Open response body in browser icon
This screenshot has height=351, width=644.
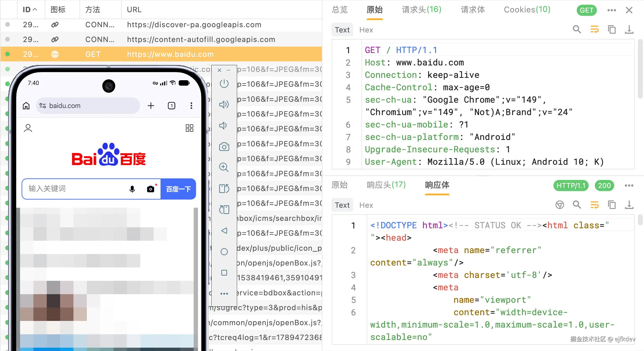(x=560, y=205)
